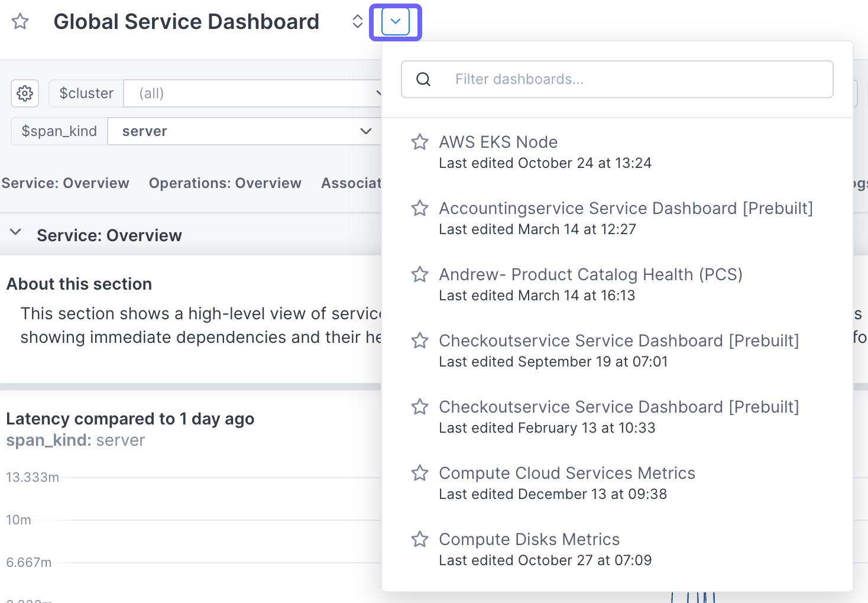Screen dimensions: 868x603
Task: Favorite the Compute Cloud Services Metrics dashboard
Action: (x=420, y=473)
